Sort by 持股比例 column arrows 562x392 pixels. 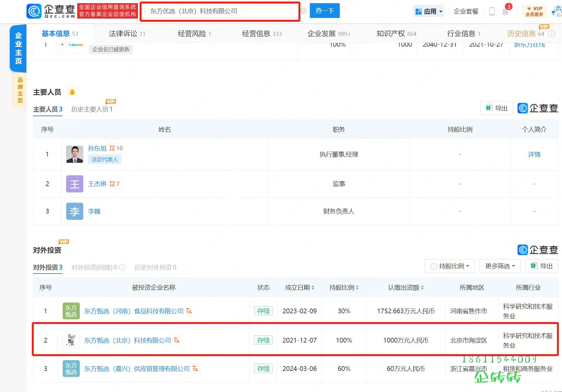(357, 287)
